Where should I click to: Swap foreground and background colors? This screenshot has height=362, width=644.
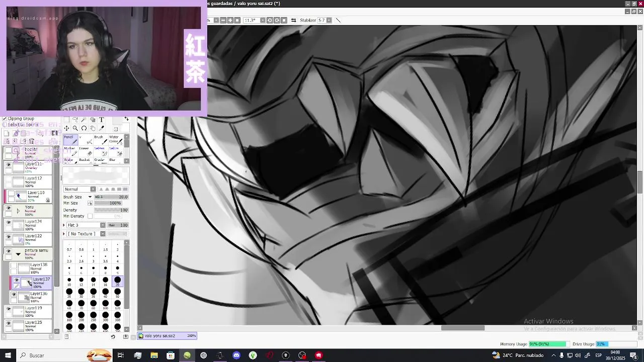[126, 119]
